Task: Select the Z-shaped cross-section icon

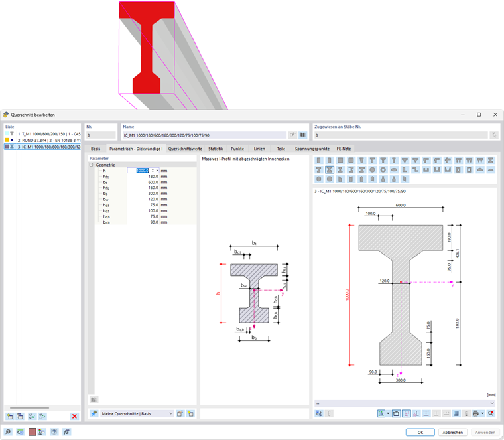Action: [x=415, y=169]
